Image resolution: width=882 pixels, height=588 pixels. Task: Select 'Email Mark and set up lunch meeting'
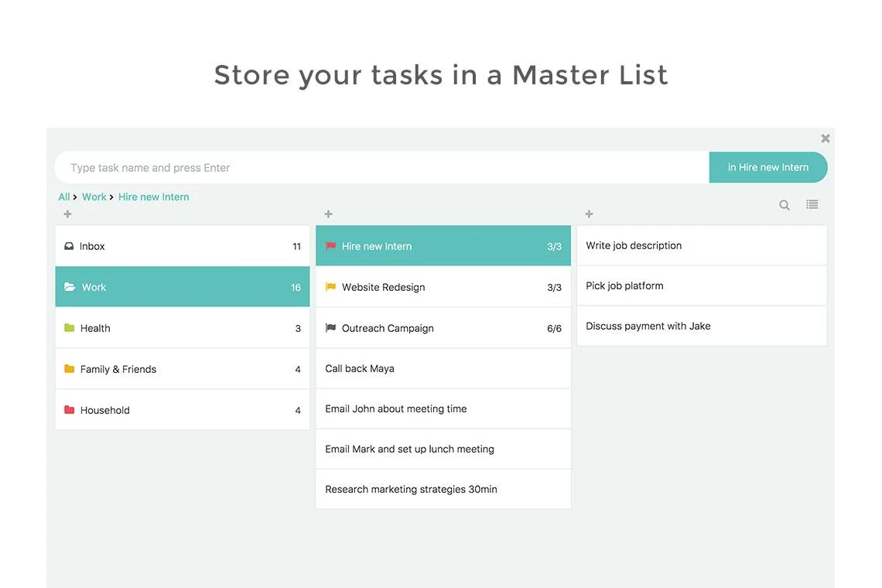tap(443, 449)
